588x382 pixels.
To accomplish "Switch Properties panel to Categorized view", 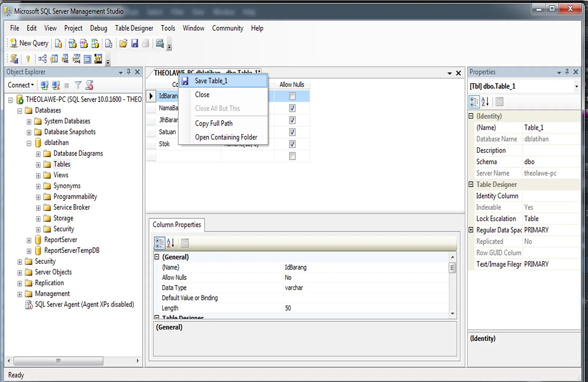I will click(474, 102).
